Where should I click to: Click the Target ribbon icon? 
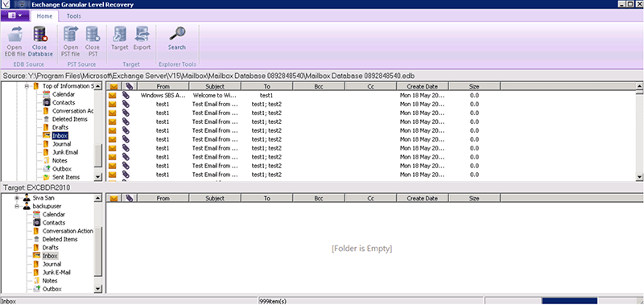[x=120, y=34]
